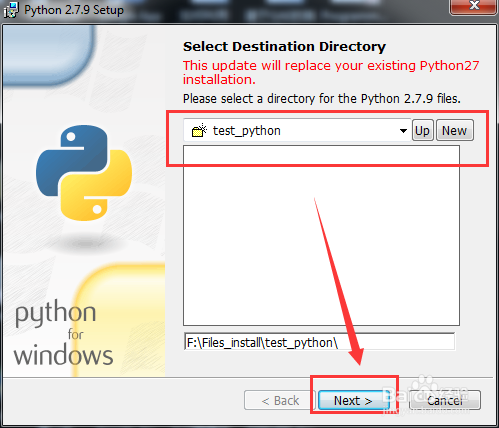Viewport: 499px width, 428px height.
Task: Go up one directory with Up button
Action: tap(422, 130)
